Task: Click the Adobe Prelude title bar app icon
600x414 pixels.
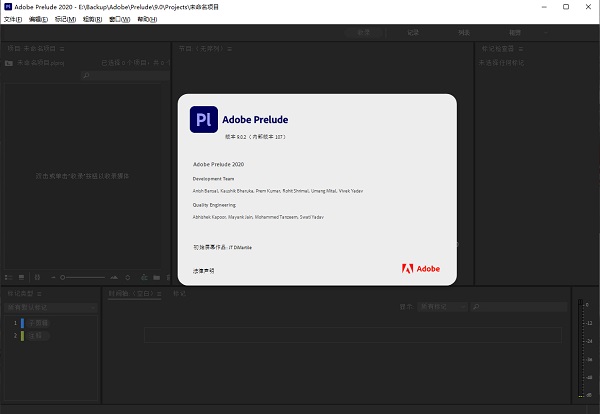Action: point(8,6)
